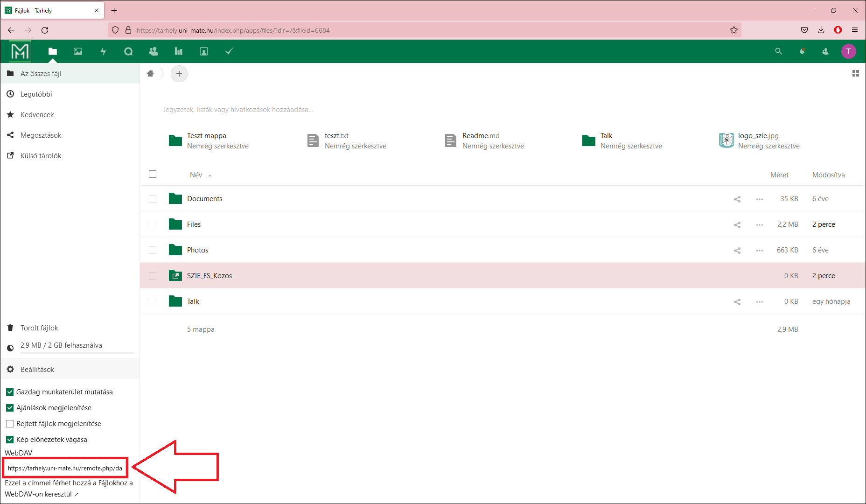866x504 pixels.
Task: Open the notifications bell icon
Action: pos(802,51)
